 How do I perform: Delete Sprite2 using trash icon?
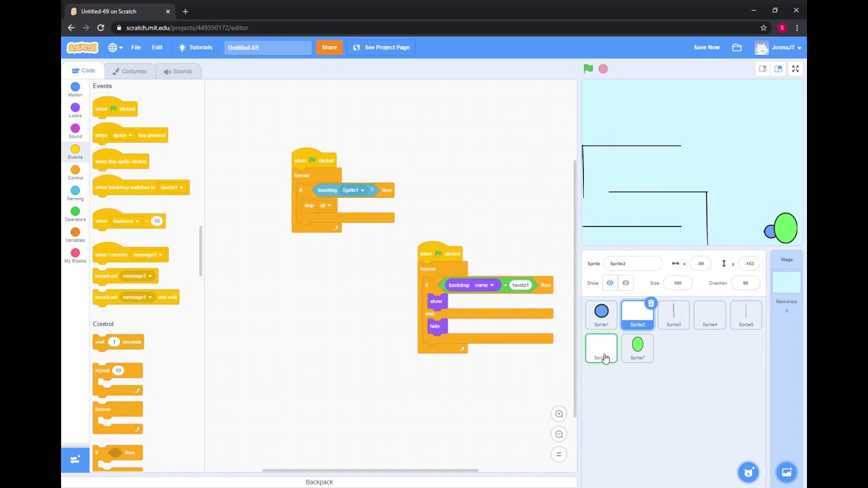[x=650, y=304]
